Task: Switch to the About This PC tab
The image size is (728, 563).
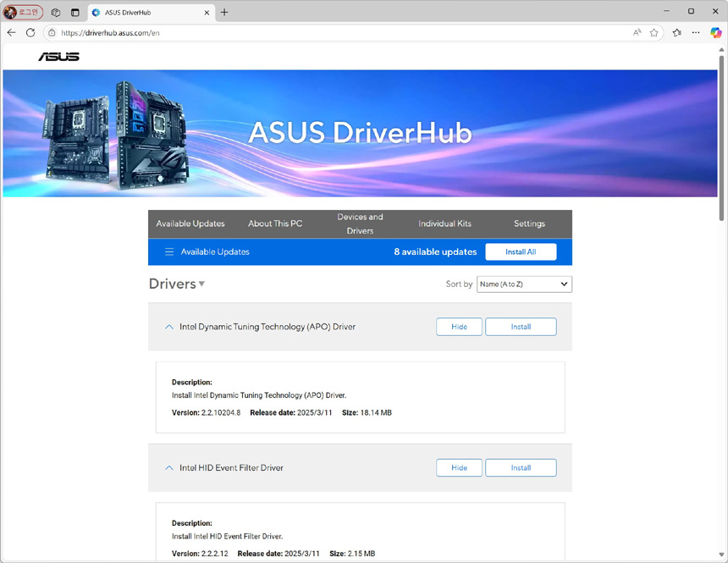Action: pyautogui.click(x=275, y=224)
